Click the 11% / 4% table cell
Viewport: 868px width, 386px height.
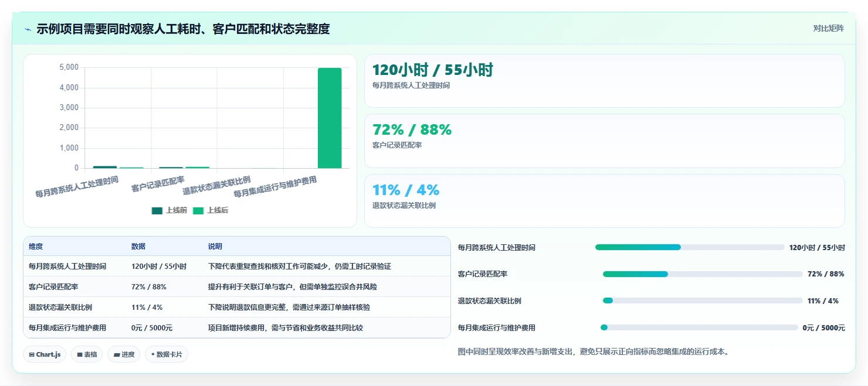147,308
